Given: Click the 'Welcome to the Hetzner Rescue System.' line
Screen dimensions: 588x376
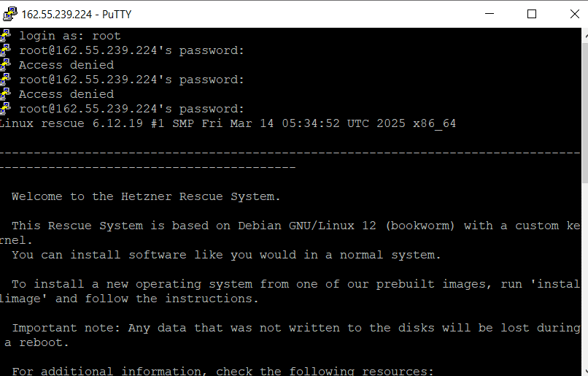Looking at the screenshot, I should pyautogui.click(x=146, y=196).
